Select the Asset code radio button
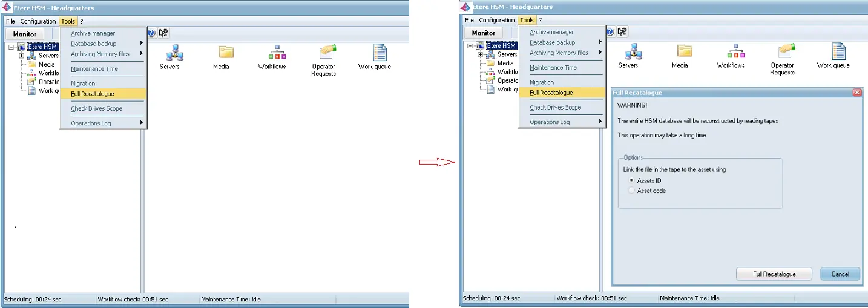This screenshot has height=308, width=868. pos(632,191)
